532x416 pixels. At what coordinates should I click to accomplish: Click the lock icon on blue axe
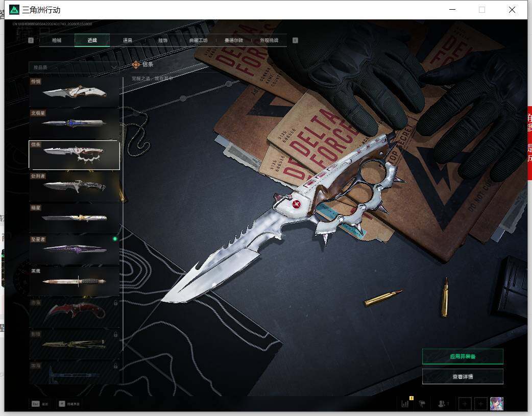pyautogui.click(x=116, y=366)
